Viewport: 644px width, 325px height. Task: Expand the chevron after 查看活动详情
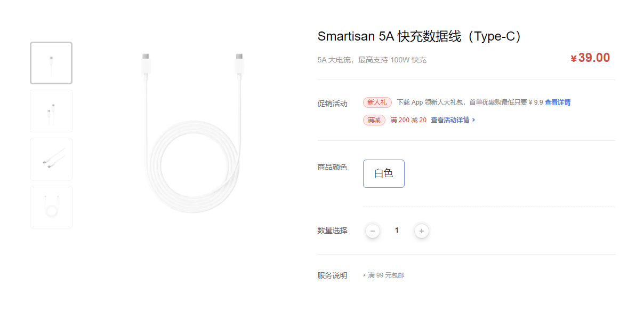tap(473, 120)
